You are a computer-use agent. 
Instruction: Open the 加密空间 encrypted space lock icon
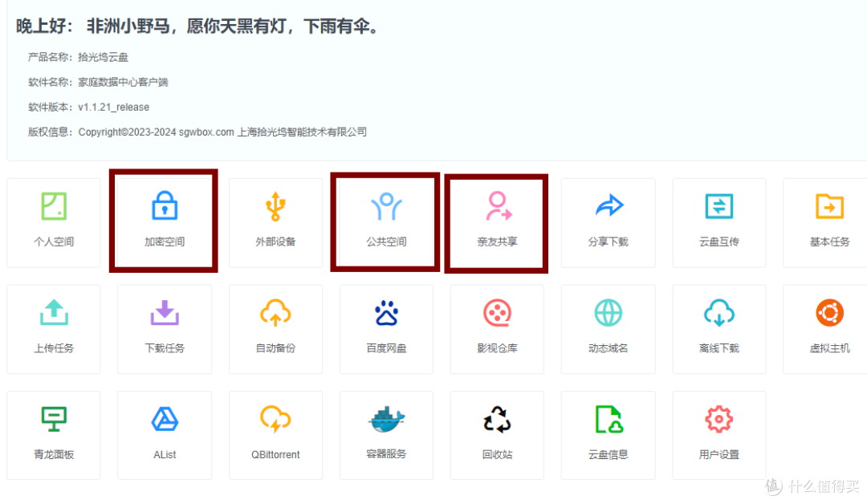(165, 205)
